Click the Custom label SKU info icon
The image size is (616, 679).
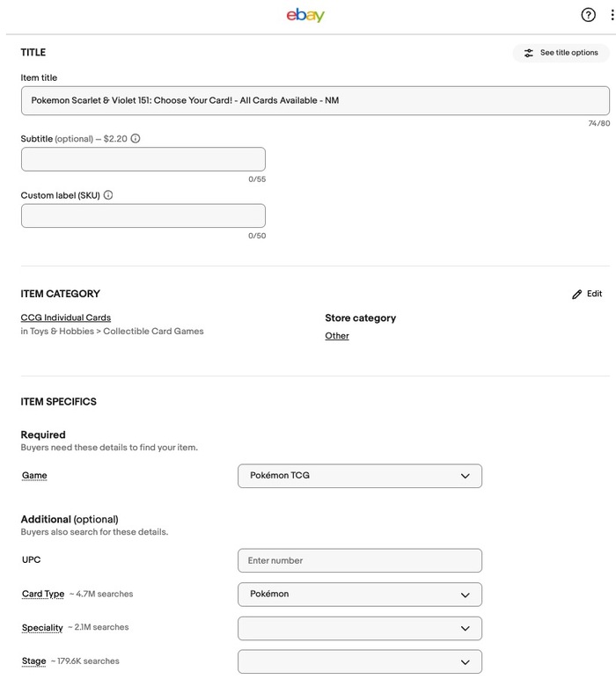(x=108, y=195)
